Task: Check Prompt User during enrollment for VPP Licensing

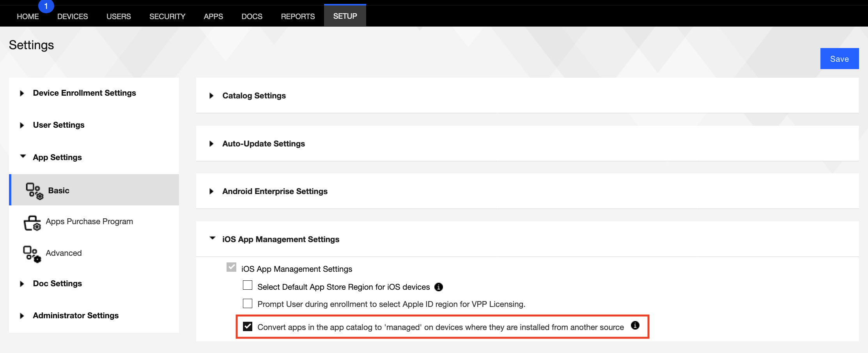Action: click(247, 303)
